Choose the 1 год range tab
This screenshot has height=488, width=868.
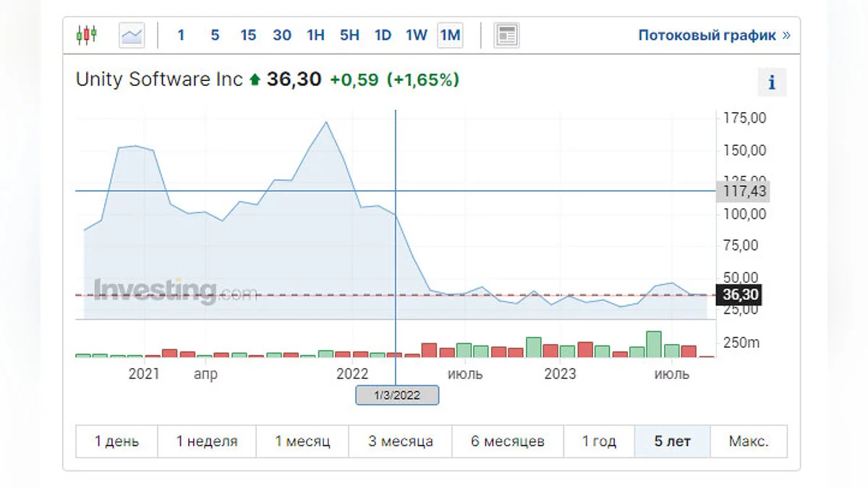[599, 441]
